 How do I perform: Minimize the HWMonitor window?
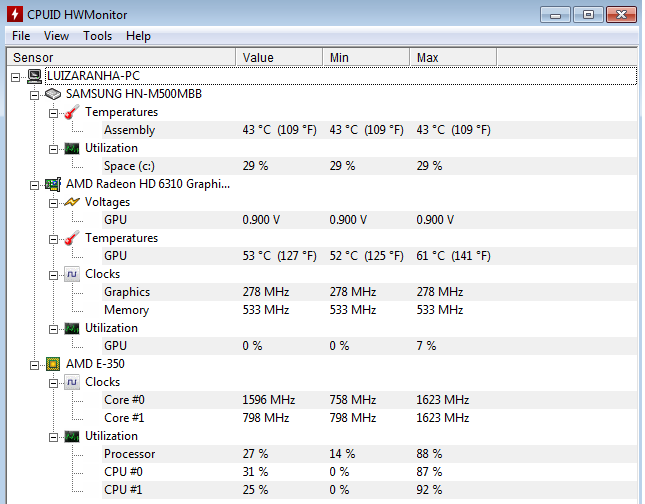click(555, 15)
